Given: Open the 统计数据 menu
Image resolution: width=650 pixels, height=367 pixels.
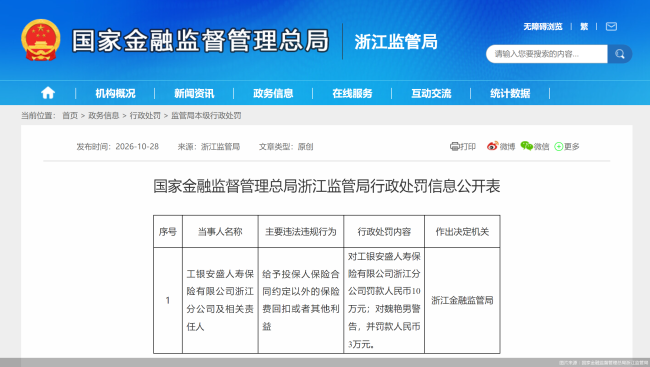Looking at the screenshot, I should (x=510, y=93).
